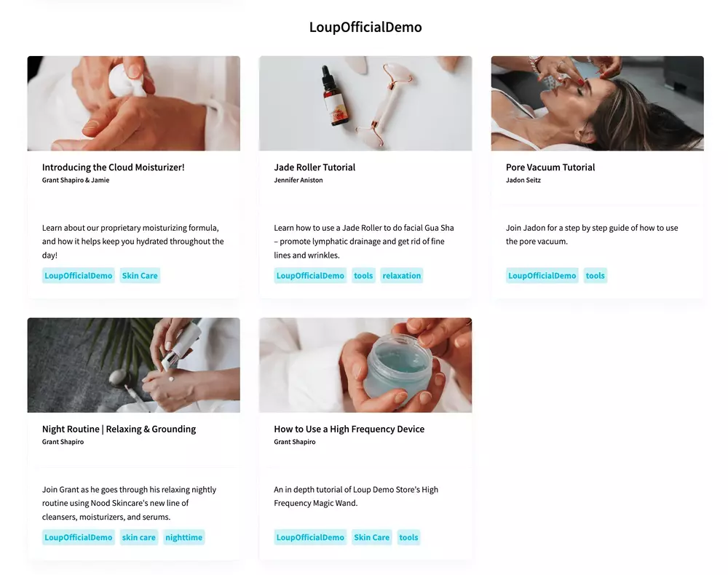Select 'Skin Care' tag on High Frequency card
The height and width of the screenshot is (575, 728).
pyautogui.click(x=371, y=537)
